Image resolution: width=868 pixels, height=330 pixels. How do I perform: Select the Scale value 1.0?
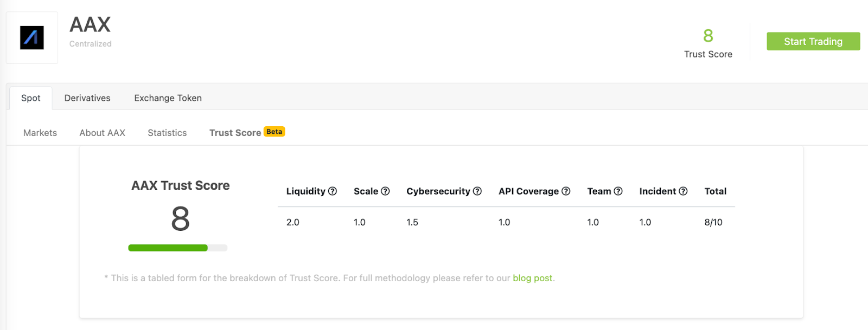click(x=360, y=222)
